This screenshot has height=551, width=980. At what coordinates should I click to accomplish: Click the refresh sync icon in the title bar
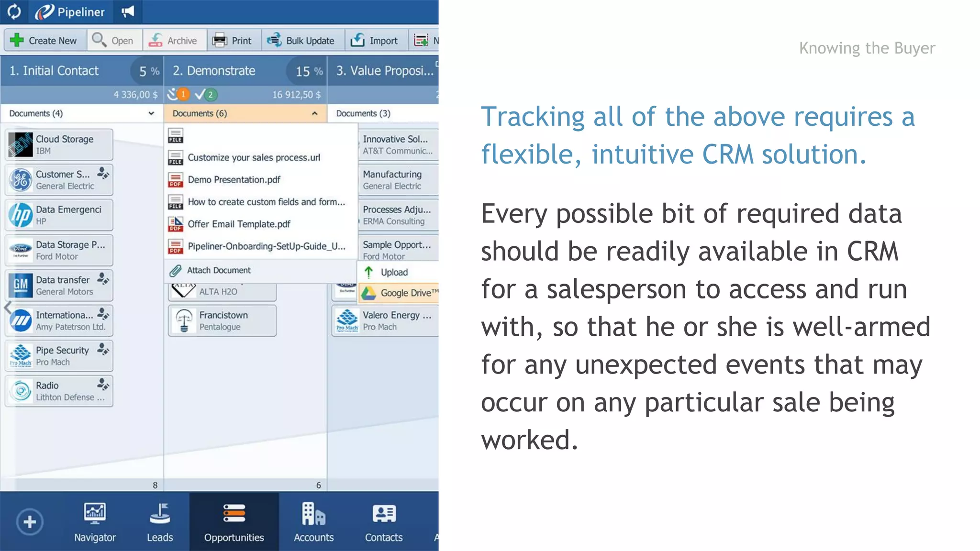[14, 11]
